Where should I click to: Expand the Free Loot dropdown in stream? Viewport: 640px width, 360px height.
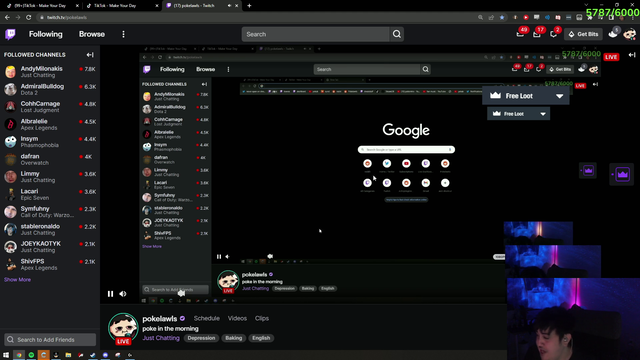pyautogui.click(x=560, y=96)
